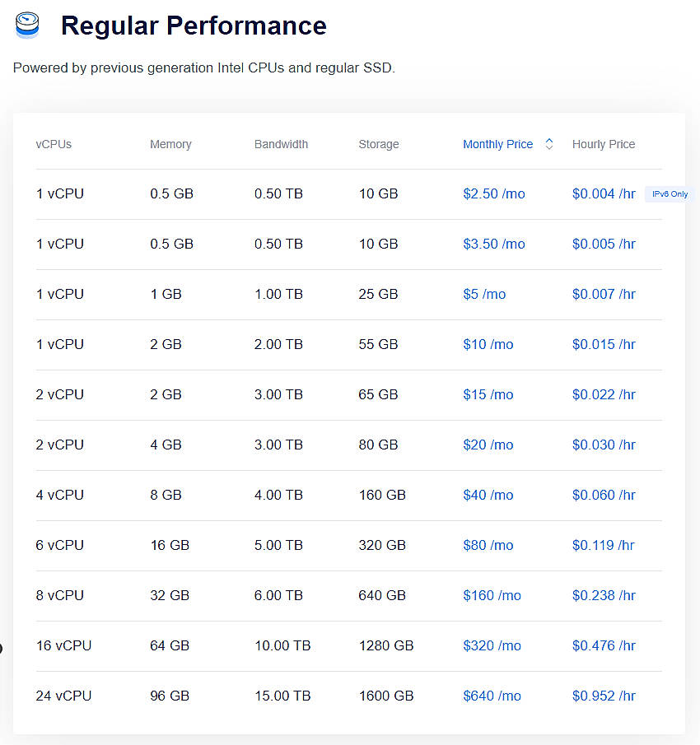Screen dimensions: 700x745
Task: Sort by Monthly Price arrows icon
Action: pyautogui.click(x=548, y=144)
